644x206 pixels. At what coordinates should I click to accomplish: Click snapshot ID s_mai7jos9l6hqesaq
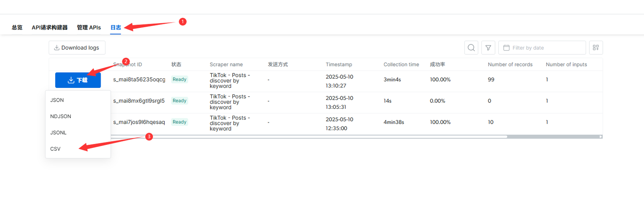(x=139, y=122)
